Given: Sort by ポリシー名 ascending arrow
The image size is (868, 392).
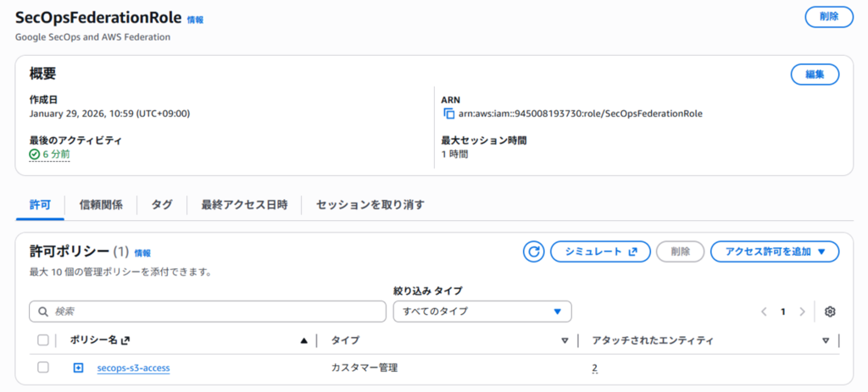Looking at the screenshot, I should click(303, 340).
